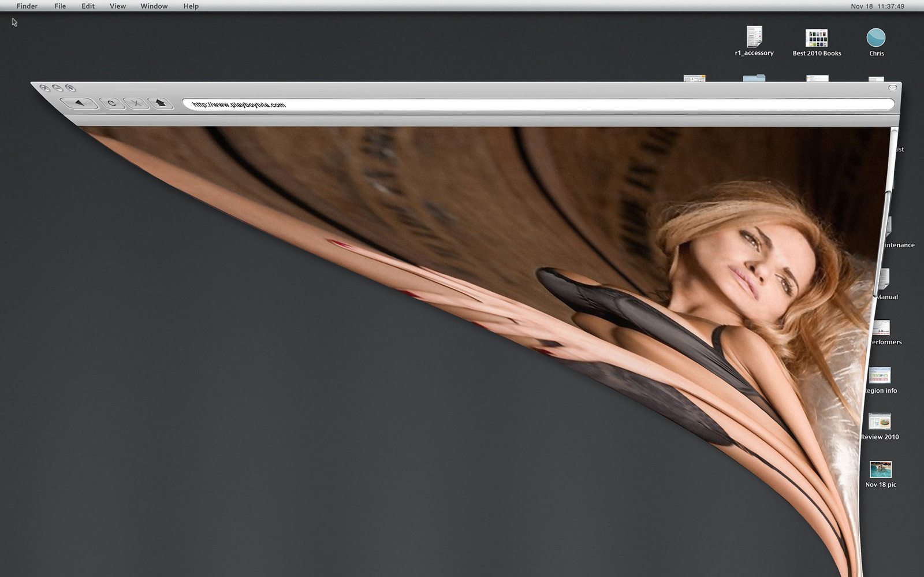This screenshot has width=924, height=577.
Task: Open the Manual document icon
Action: click(x=884, y=280)
